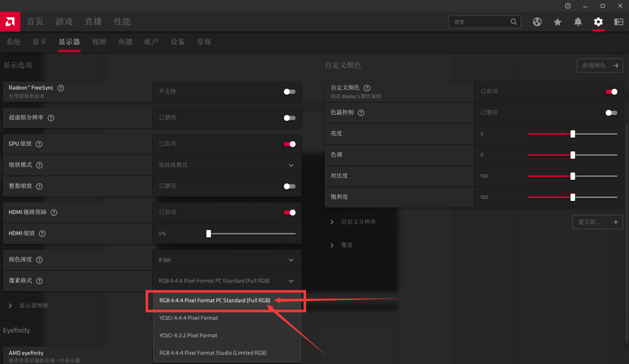
Task: Open 性能 main section
Action: (122, 21)
